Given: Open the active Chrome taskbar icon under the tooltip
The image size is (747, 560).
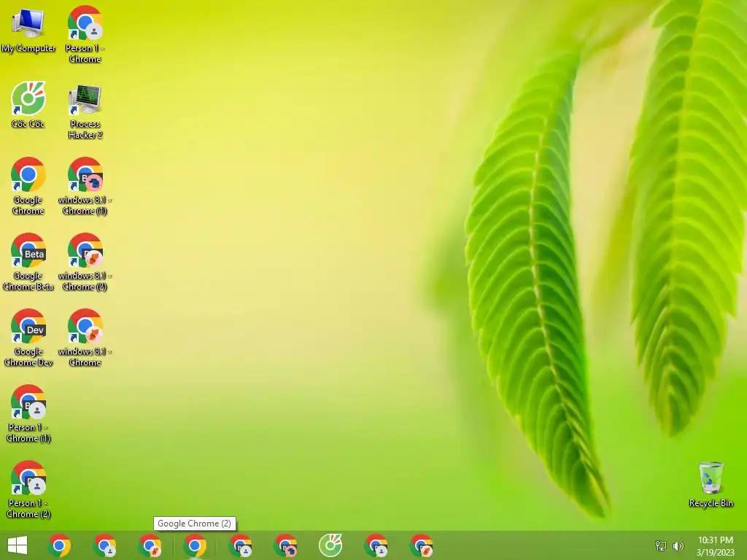Looking at the screenshot, I should [195, 545].
